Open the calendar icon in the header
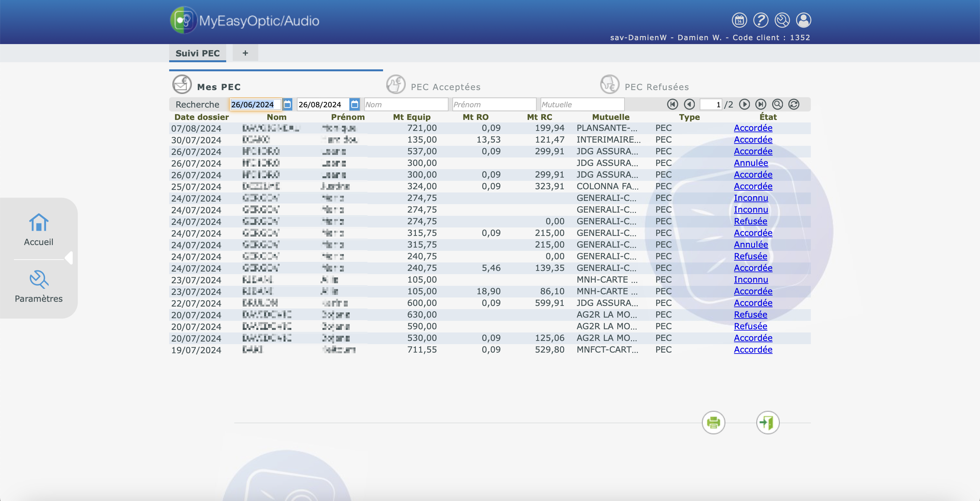Viewport: 980px width, 501px height. pyautogui.click(x=739, y=20)
